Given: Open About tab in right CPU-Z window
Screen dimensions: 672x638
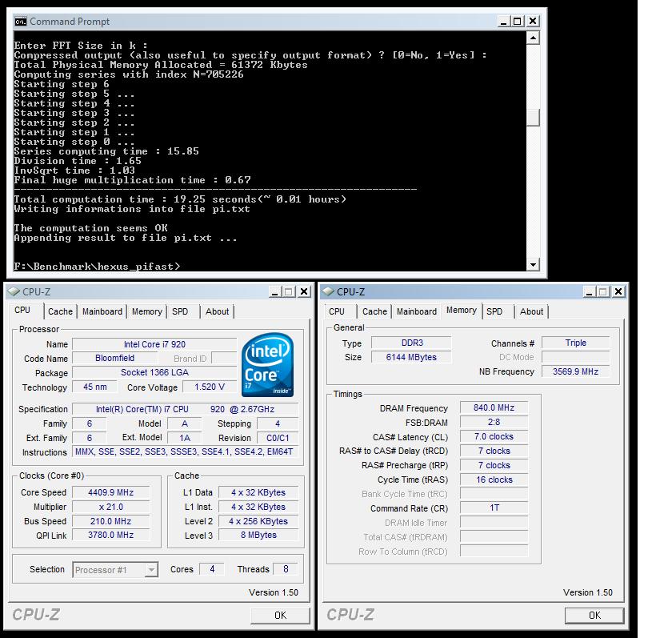Looking at the screenshot, I should [531, 311].
